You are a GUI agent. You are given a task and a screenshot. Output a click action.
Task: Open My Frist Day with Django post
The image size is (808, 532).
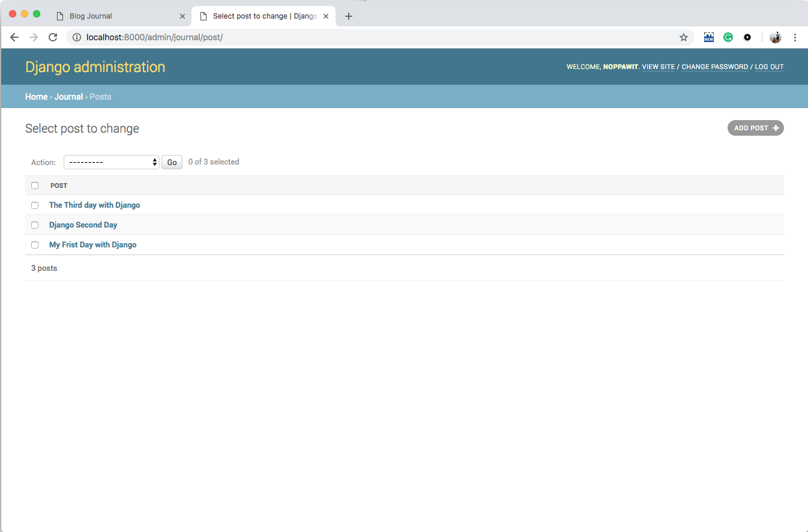tap(93, 245)
